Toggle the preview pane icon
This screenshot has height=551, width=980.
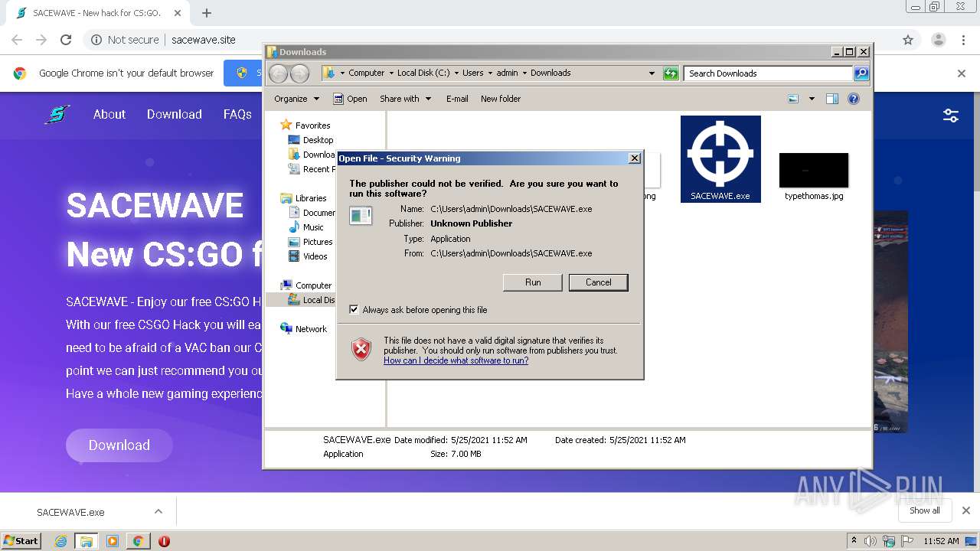pos(832,99)
